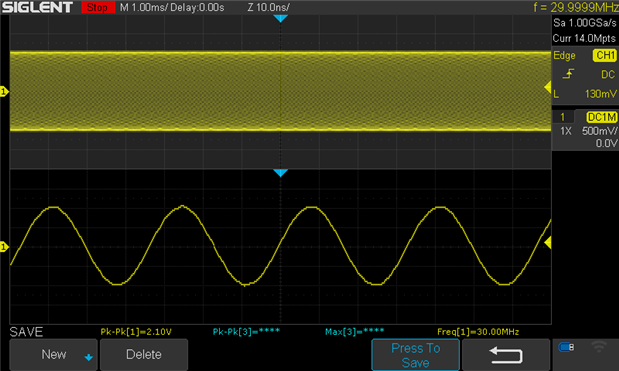Click the upper trigger position marker
Viewport: 619px width, 371px height.
point(280,18)
